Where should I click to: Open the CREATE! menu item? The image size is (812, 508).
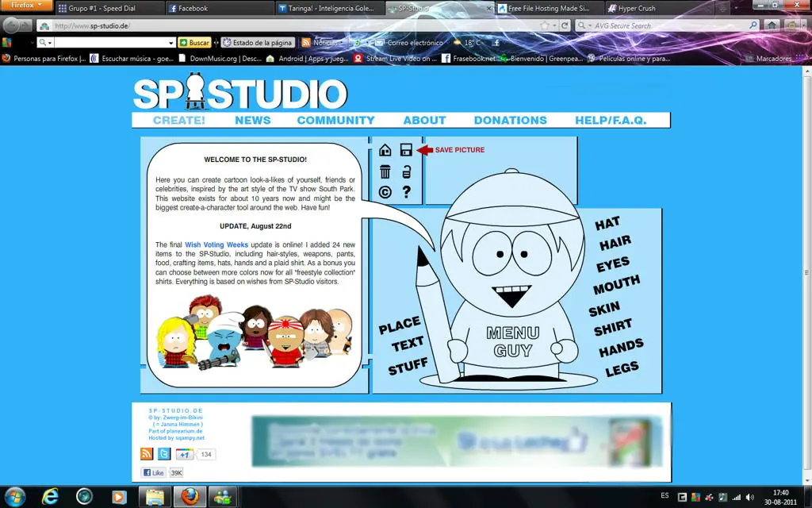(x=179, y=121)
